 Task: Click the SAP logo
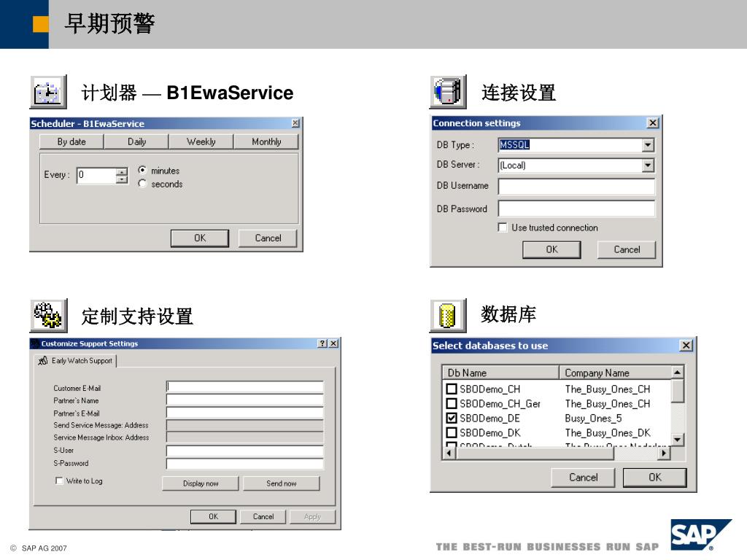[700, 534]
